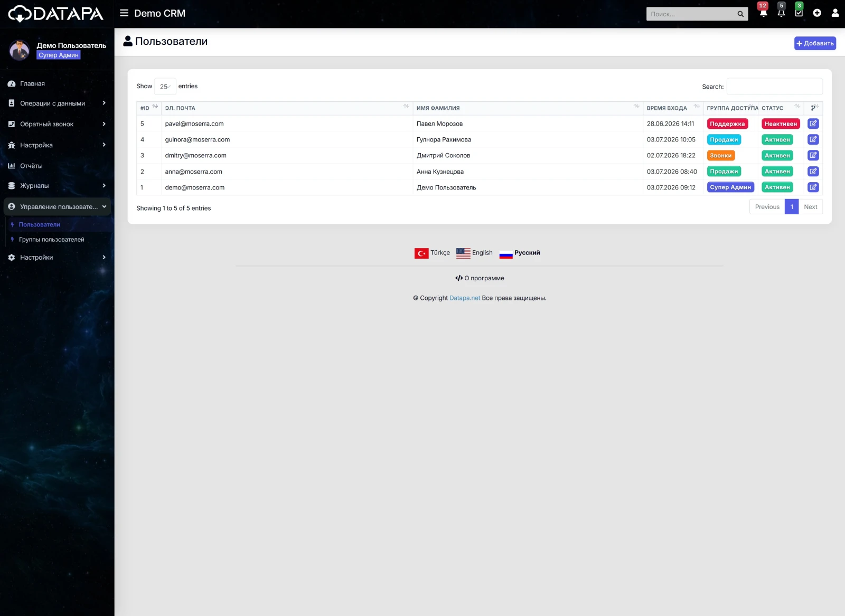
Task: Click the Next pagination button
Action: pos(810,207)
